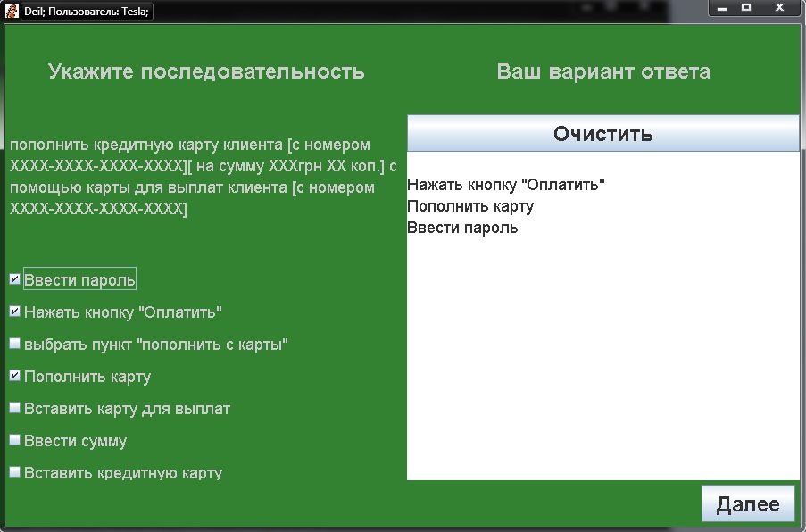Uncheck the "Ввести пароль" checkbox
Screen dimensions: 806x532
click(x=15, y=279)
